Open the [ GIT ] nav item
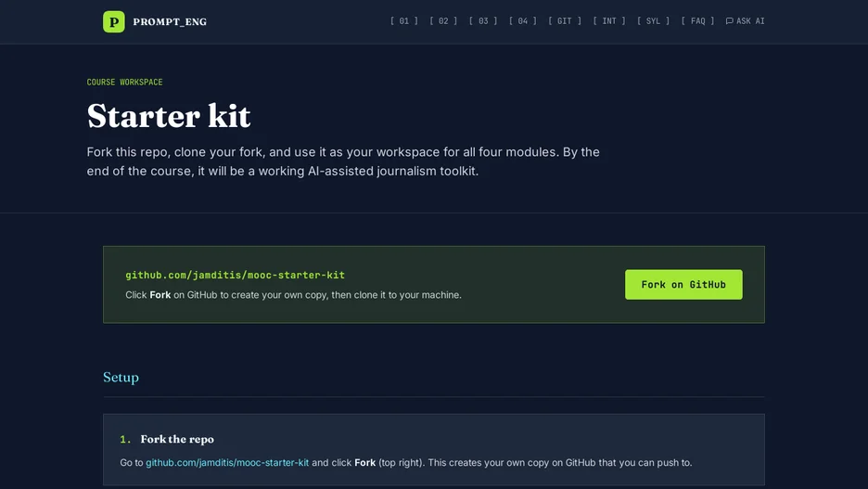Viewport: 868px width, 489px height. pyautogui.click(x=565, y=21)
